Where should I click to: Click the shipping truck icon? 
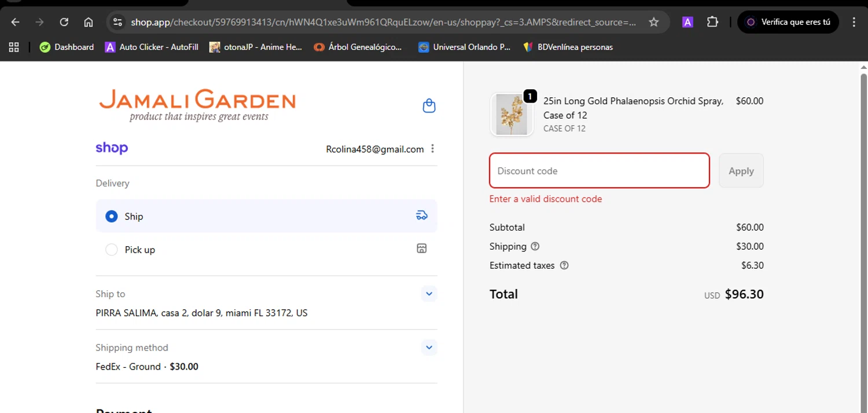pos(422,215)
